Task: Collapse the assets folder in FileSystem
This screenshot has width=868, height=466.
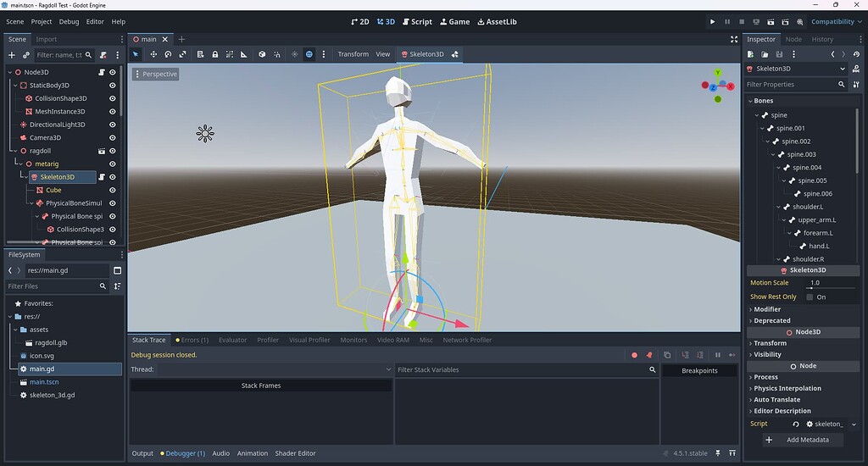Action: (x=15, y=330)
